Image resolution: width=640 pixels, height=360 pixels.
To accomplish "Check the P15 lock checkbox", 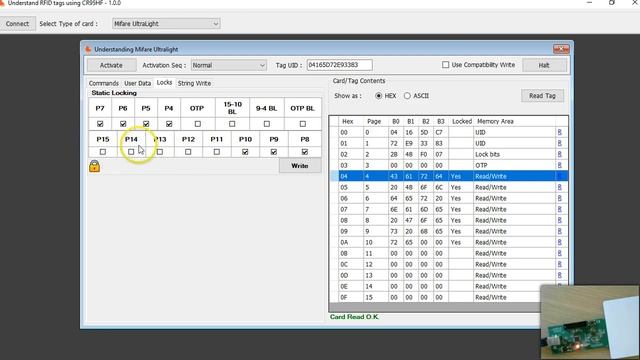I will pyautogui.click(x=103, y=152).
